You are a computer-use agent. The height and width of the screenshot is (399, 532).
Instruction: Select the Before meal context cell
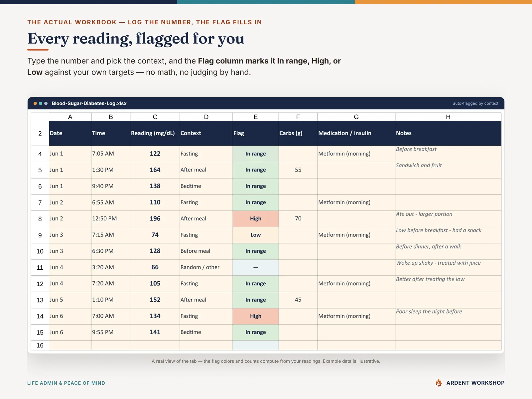click(206, 251)
